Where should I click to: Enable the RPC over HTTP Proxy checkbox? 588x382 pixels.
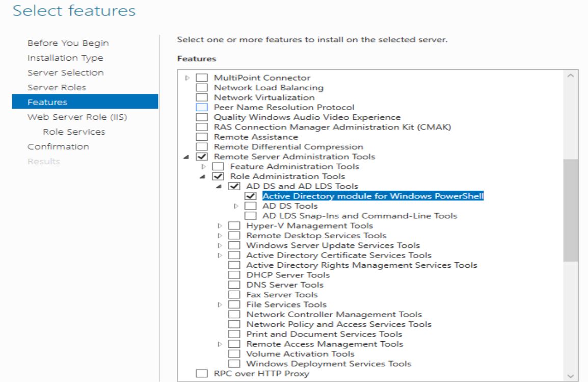pyautogui.click(x=203, y=374)
